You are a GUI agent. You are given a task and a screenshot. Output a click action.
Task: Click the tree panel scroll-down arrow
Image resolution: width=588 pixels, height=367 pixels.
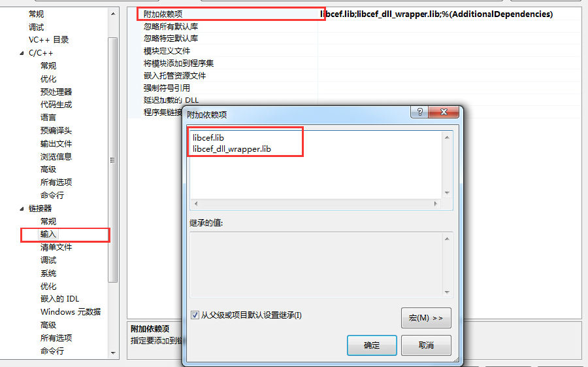(x=113, y=353)
